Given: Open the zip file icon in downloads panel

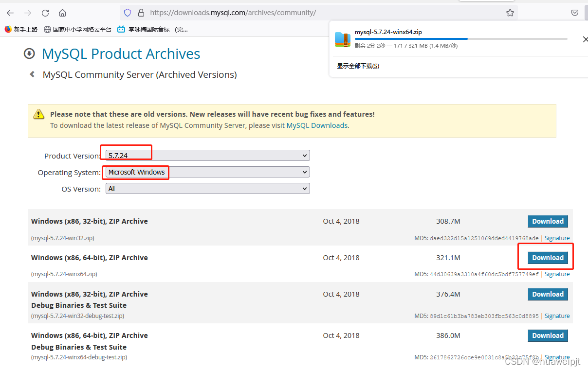Looking at the screenshot, I should pyautogui.click(x=343, y=39).
